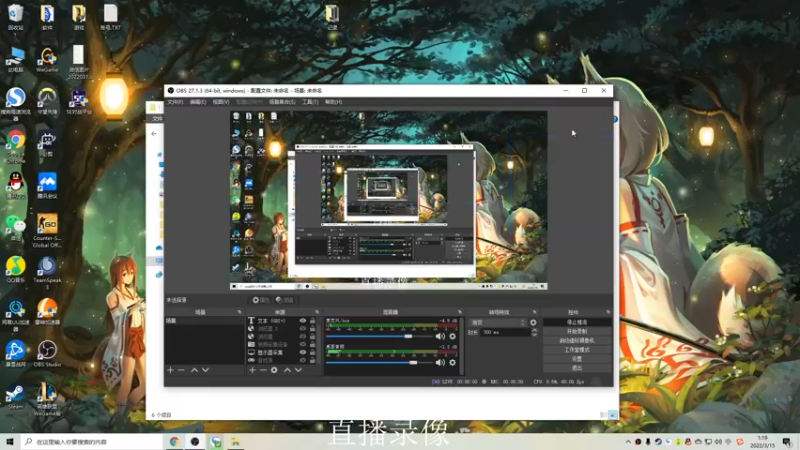Open Google Chrome desktop shortcut
Screen dimensions: 800x450
click(x=15, y=145)
